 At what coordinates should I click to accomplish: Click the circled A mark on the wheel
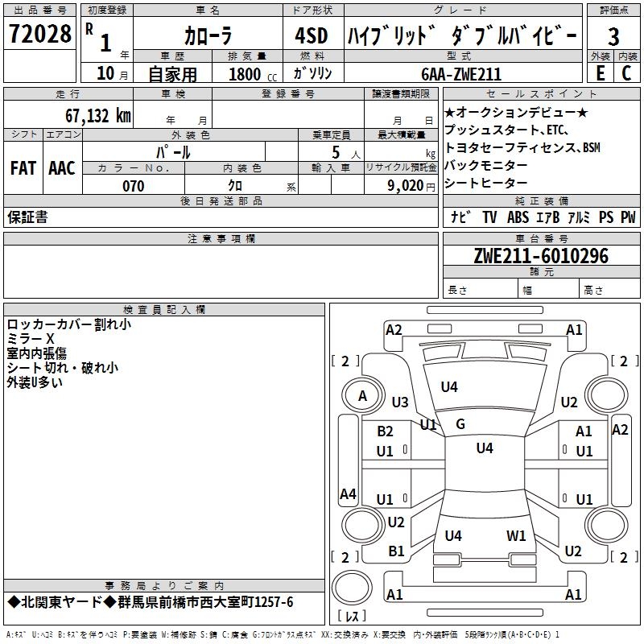(362, 395)
